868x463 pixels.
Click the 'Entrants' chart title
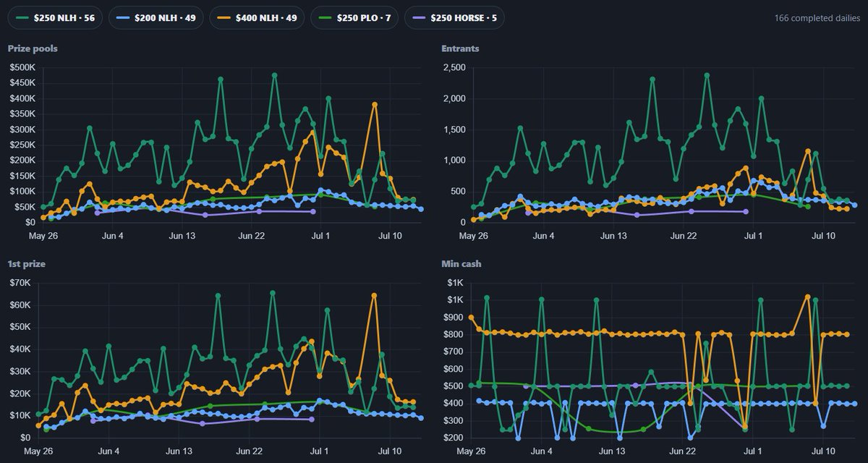460,48
